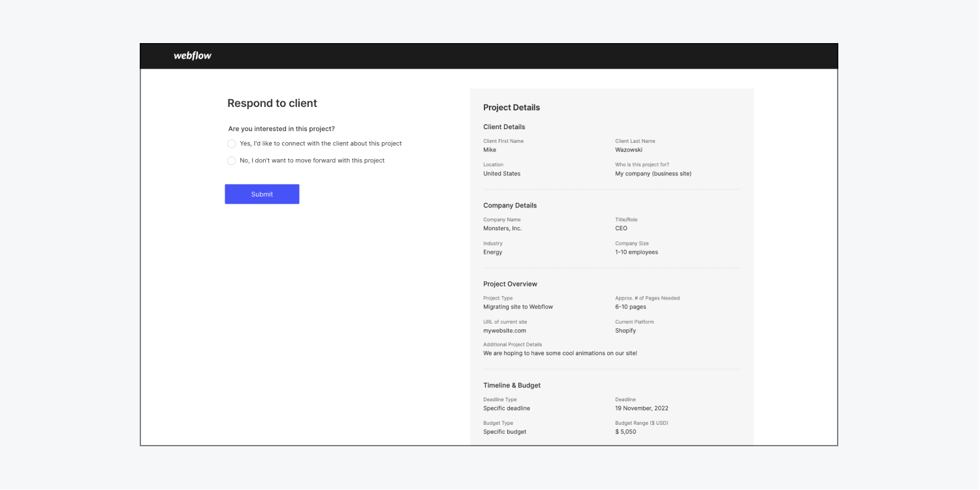Click title/role value 'CEO'
This screenshot has height=490, width=980.
click(x=621, y=228)
